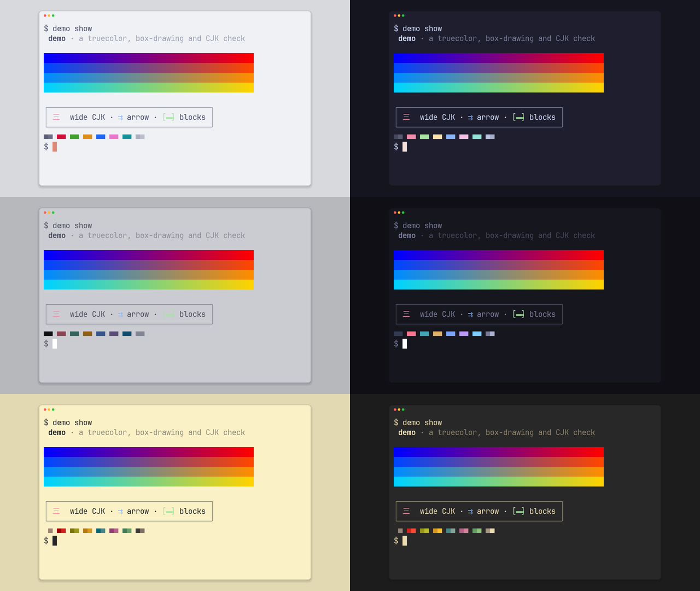Click the bracket glyph in top-right dark terminal
This screenshot has height=591, width=700.
pos(518,117)
